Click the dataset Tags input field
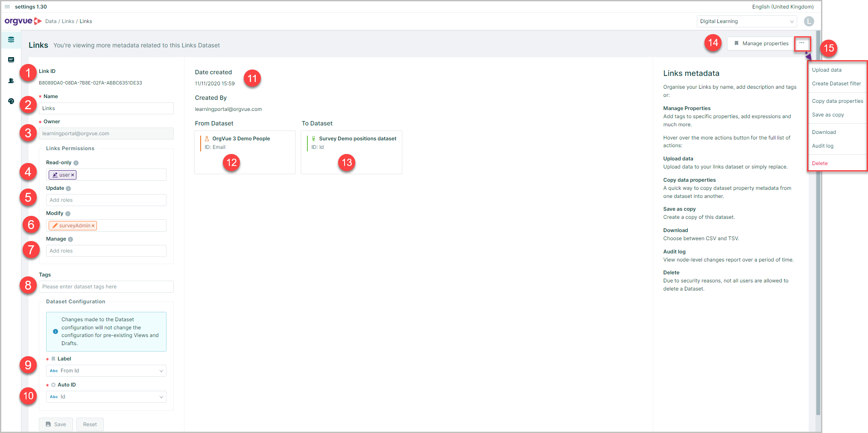868x433 pixels. [x=106, y=287]
